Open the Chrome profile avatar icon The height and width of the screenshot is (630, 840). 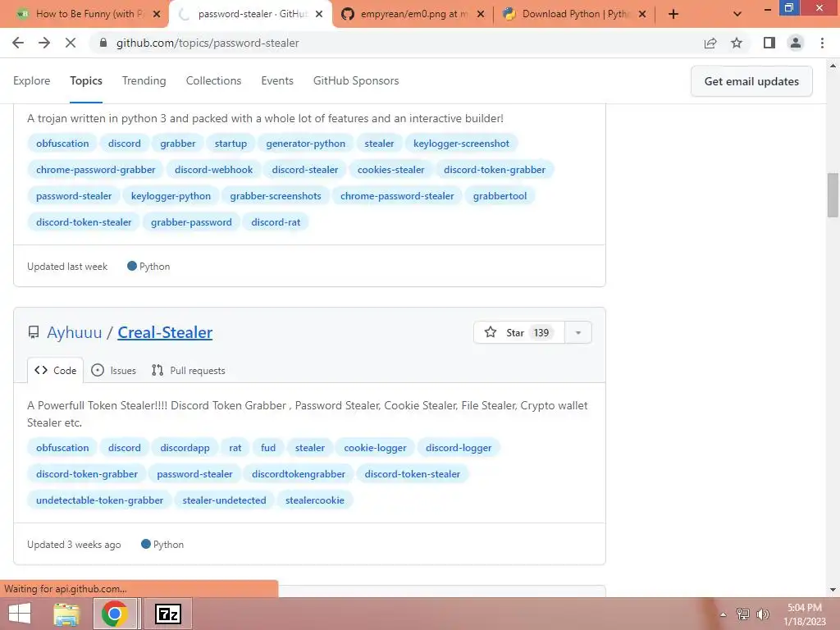point(796,43)
